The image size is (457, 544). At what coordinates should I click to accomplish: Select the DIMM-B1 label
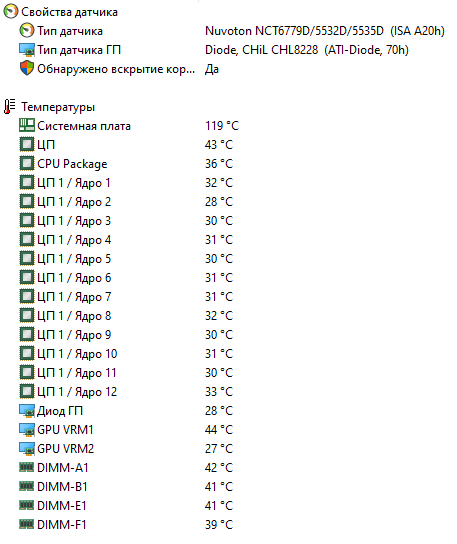(62, 487)
